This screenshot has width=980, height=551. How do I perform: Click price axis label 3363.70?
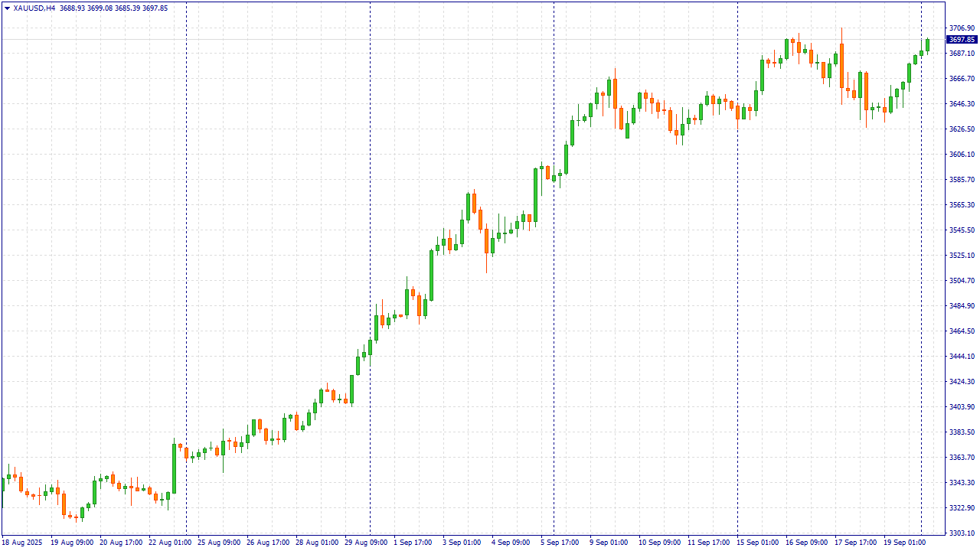pyautogui.click(x=962, y=458)
